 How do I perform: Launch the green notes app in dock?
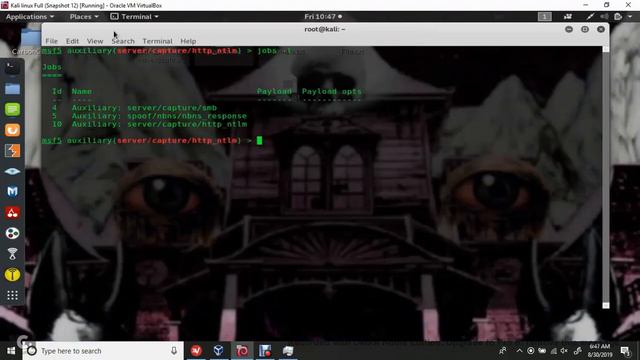12,109
